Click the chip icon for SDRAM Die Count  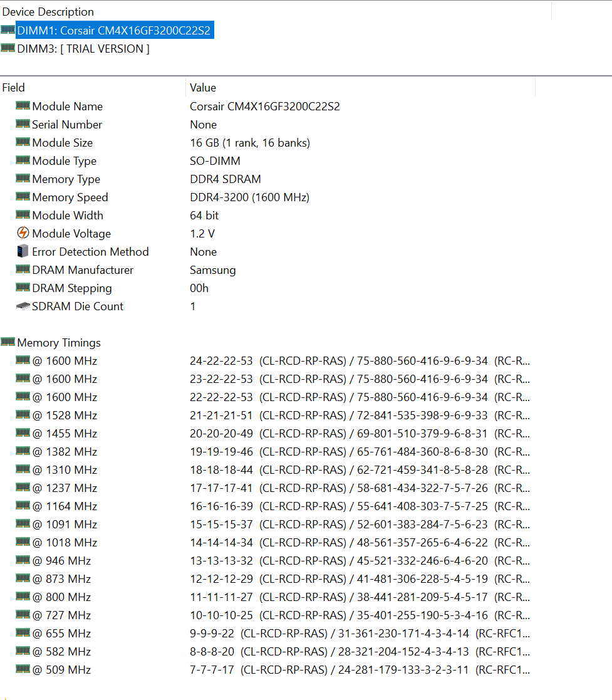pyautogui.click(x=23, y=306)
